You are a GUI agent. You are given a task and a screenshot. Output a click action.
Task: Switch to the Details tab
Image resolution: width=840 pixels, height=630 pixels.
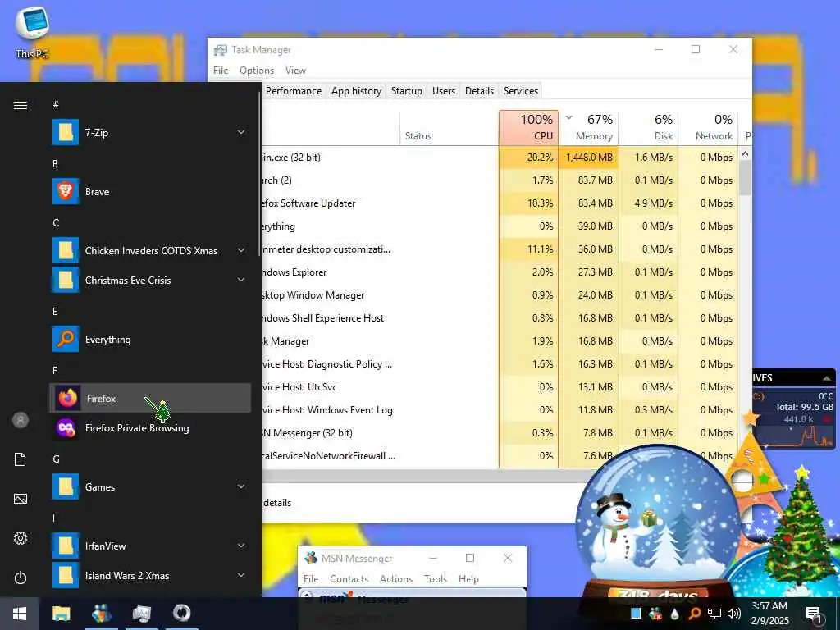click(479, 91)
